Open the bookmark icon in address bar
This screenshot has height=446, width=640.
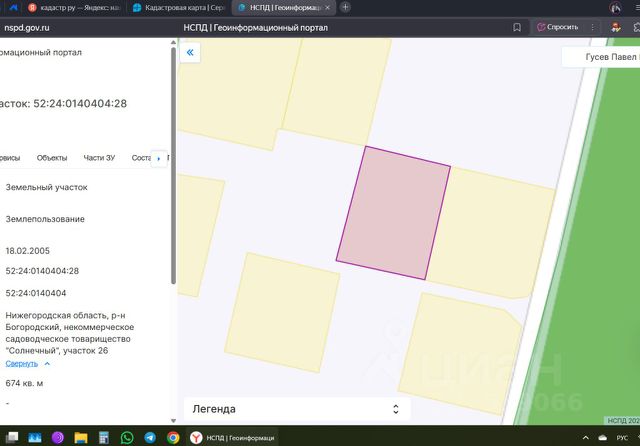(x=517, y=27)
